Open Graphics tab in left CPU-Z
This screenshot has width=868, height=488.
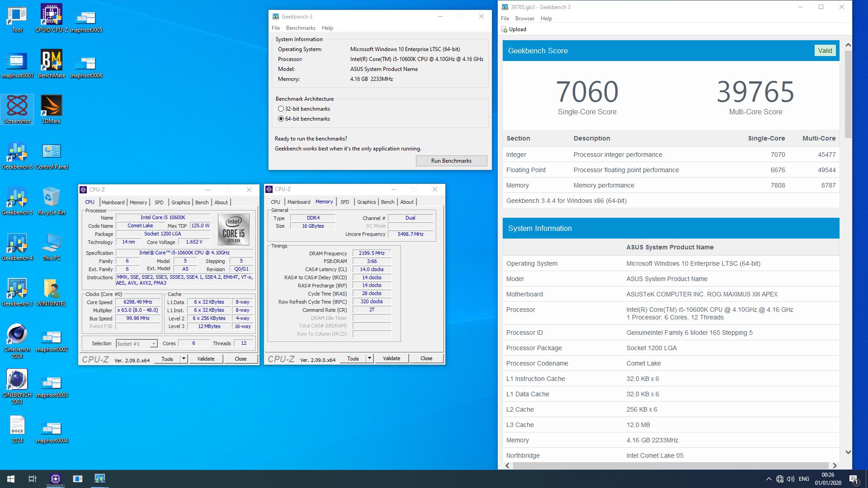click(180, 202)
